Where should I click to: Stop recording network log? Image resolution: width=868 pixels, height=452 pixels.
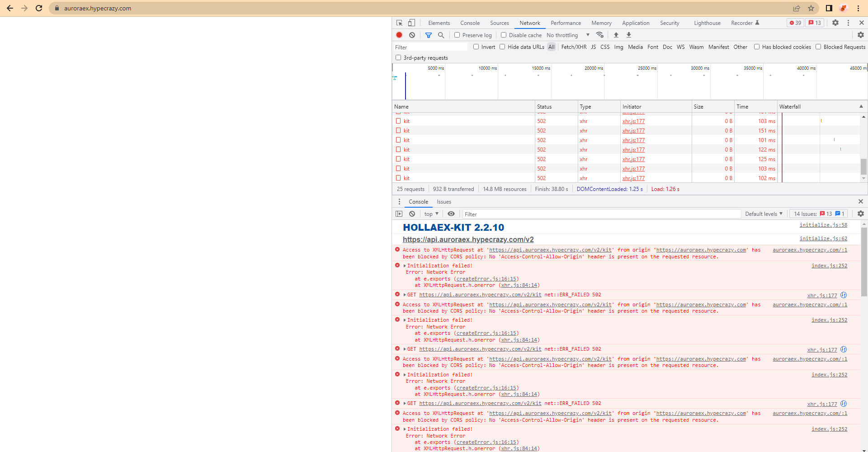point(399,35)
